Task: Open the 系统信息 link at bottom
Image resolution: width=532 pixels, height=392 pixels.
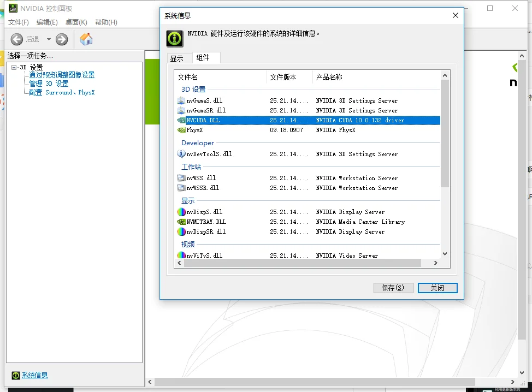Action: [x=35, y=375]
